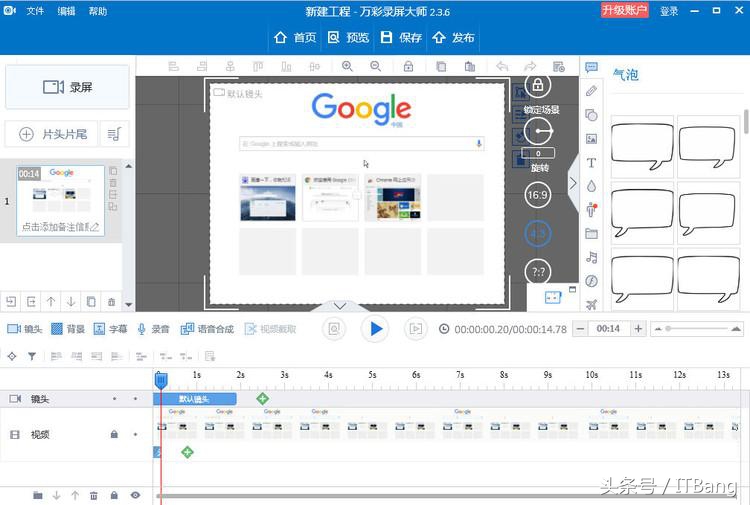750x505 pixels.
Task: Select the 默认镜头 clip on timeline
Action: tap(195, 399)
